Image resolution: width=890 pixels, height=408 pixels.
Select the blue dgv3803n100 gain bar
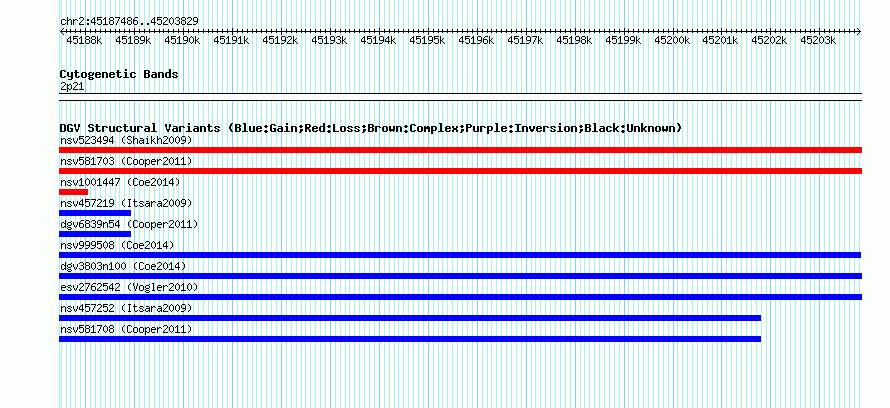click(x=460, y=276)
